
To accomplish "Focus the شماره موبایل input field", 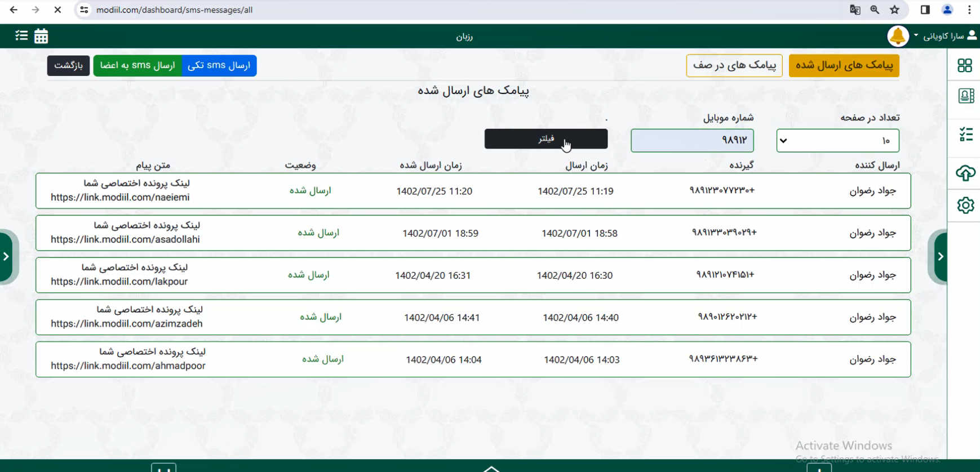I will [x=692, y=141].
